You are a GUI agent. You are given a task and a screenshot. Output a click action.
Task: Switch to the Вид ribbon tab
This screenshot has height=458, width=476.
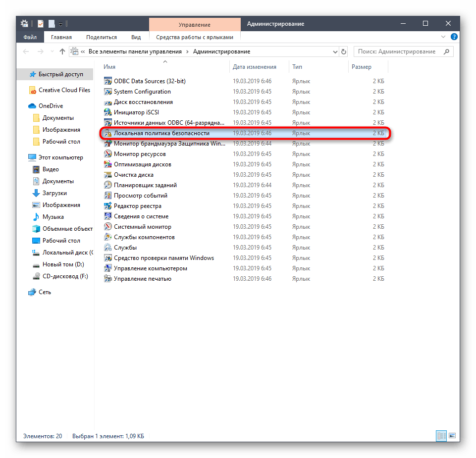click(x=136, y=37)
